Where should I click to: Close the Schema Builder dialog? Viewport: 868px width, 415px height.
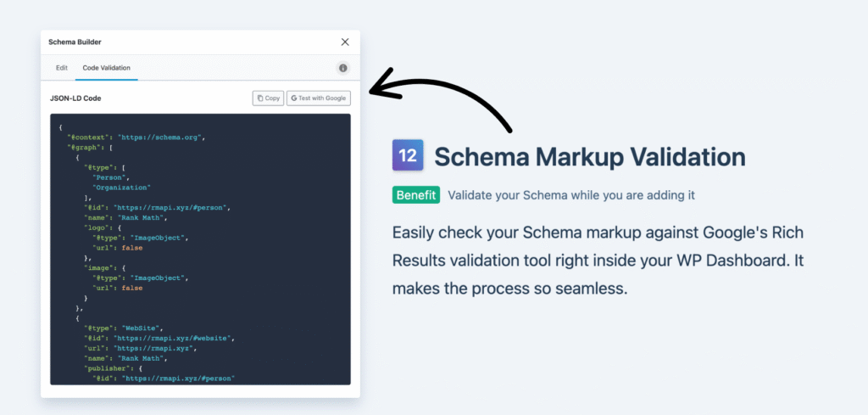click(x=345, y=42)
